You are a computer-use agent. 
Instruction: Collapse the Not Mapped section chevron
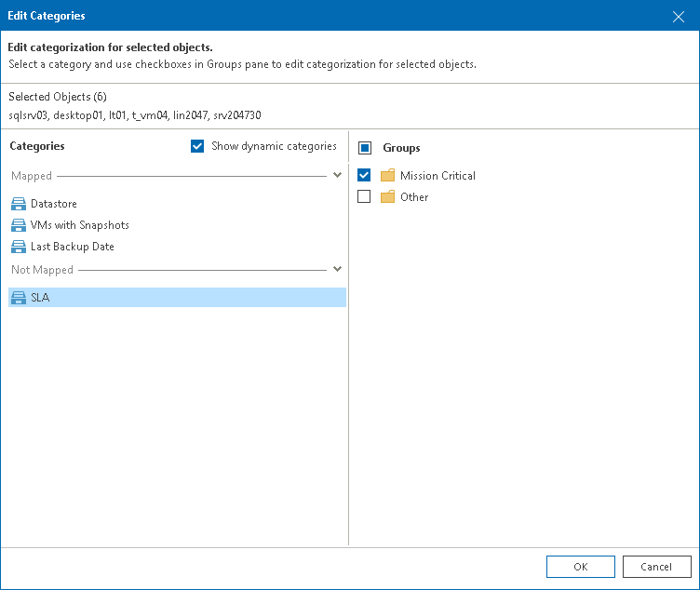338,269
